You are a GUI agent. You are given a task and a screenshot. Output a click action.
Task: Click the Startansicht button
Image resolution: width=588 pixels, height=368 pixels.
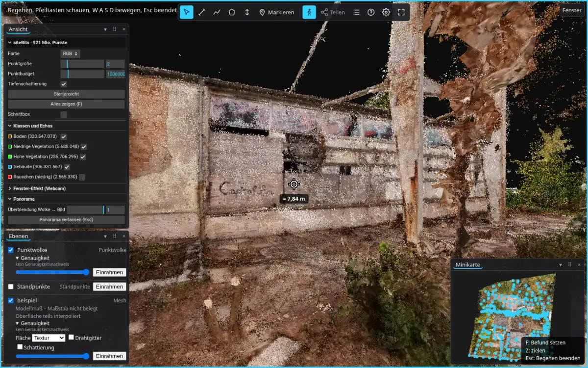click(66, 94)
